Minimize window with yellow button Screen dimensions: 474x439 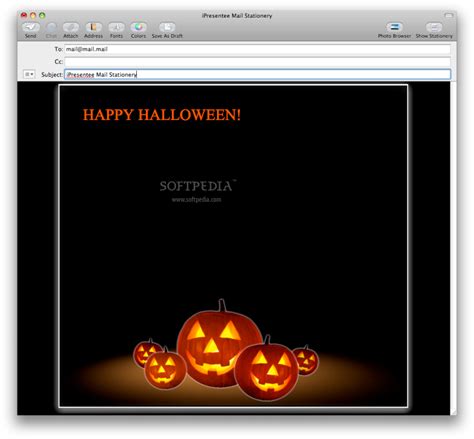coord(33,15)
